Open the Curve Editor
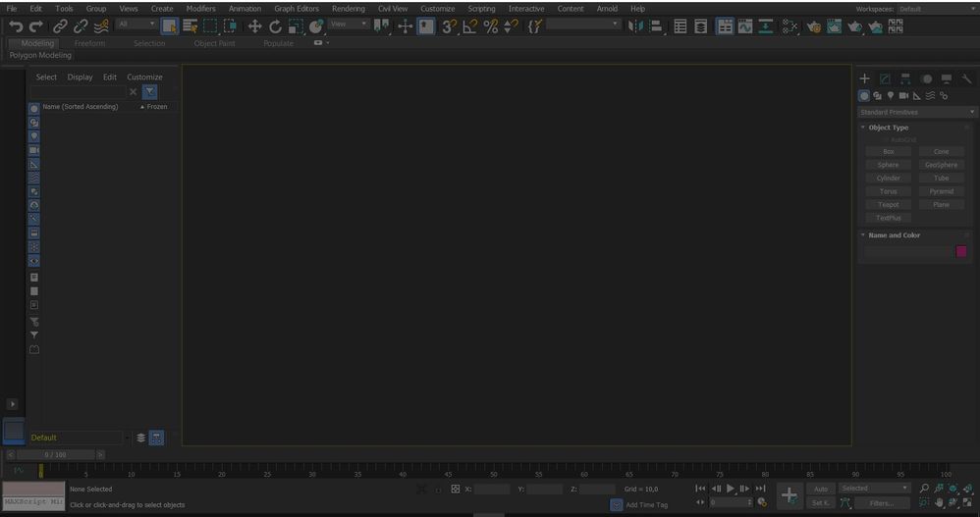 point(745,26)
